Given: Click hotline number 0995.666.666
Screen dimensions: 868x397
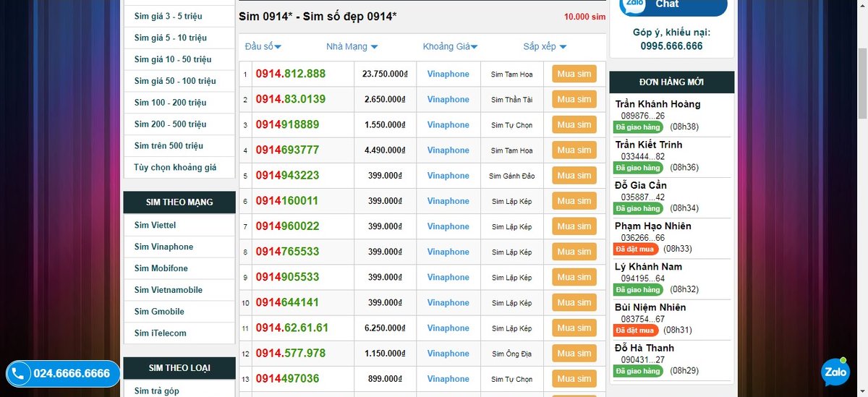Looking at the screenshot, I should pyautogui.click(x=671, y=46).
